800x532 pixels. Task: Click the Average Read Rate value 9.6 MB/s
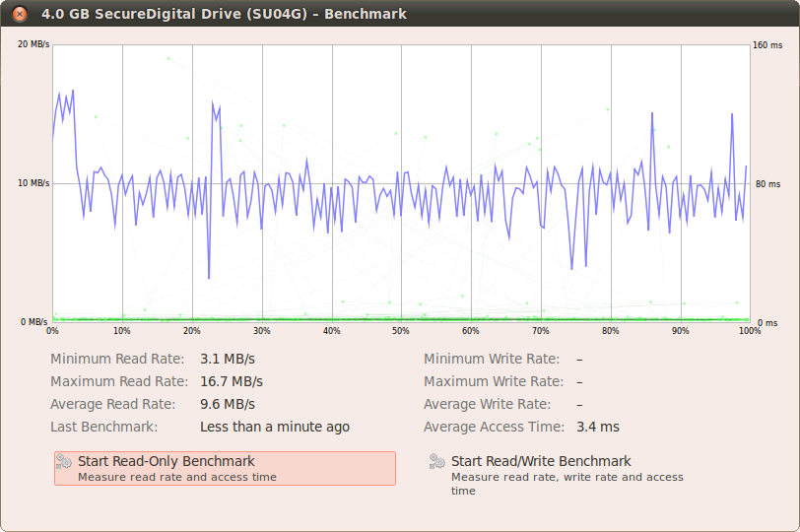click(x=228, y=404)
